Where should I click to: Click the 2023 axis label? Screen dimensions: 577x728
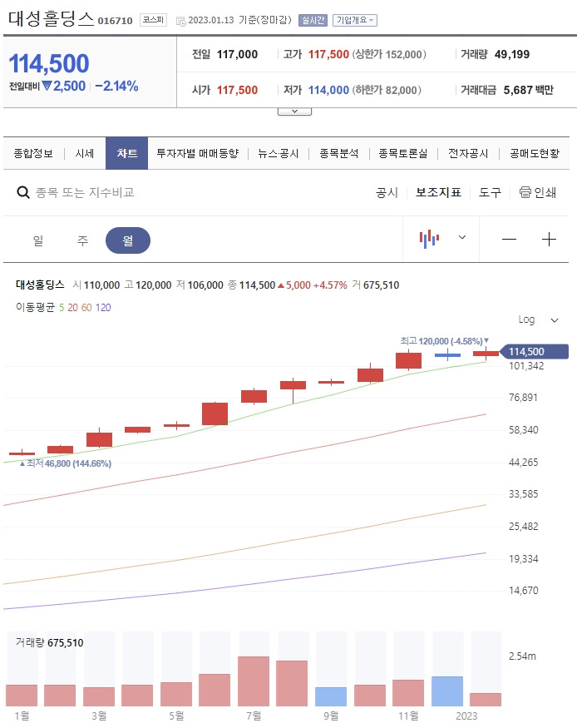click(466, 716)
